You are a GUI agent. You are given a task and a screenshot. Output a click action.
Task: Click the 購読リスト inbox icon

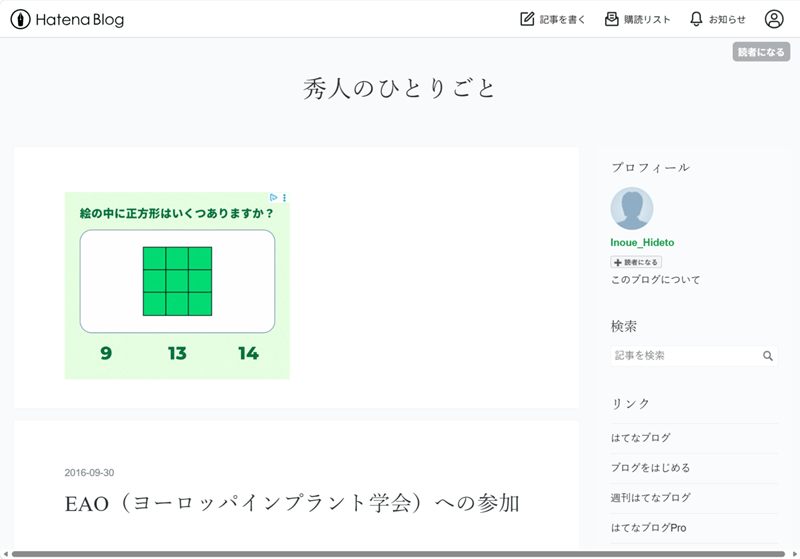click(x=611, y=19)
